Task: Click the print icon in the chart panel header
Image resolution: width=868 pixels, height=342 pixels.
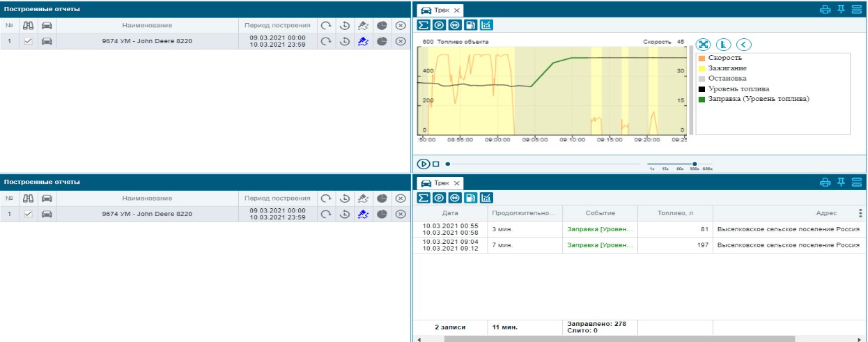Action: pos(825,10)
